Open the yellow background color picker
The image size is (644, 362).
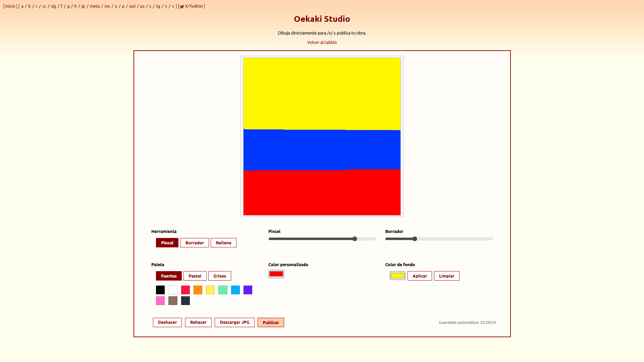click(x=397, y=276)
